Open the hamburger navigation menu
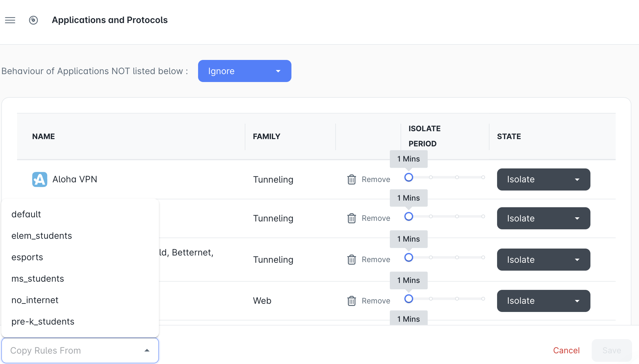 (x=10, y=20)
